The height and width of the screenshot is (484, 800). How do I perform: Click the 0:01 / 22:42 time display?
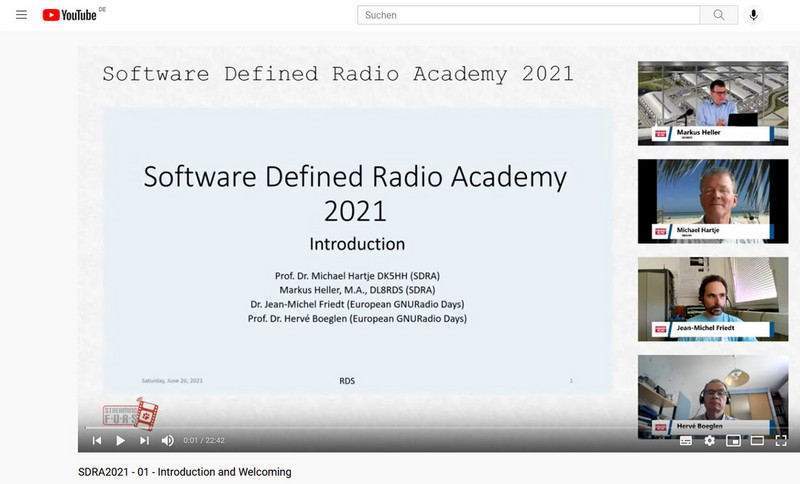(204, 440)
